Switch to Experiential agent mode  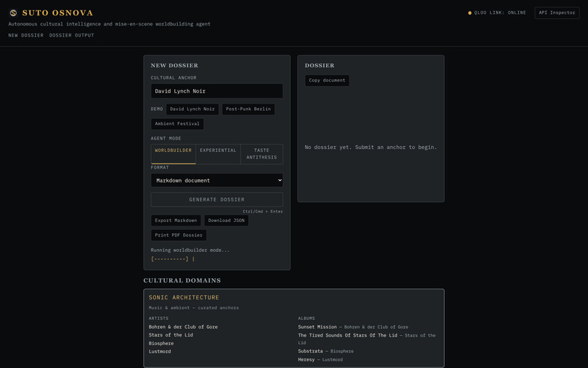(218, 154)
